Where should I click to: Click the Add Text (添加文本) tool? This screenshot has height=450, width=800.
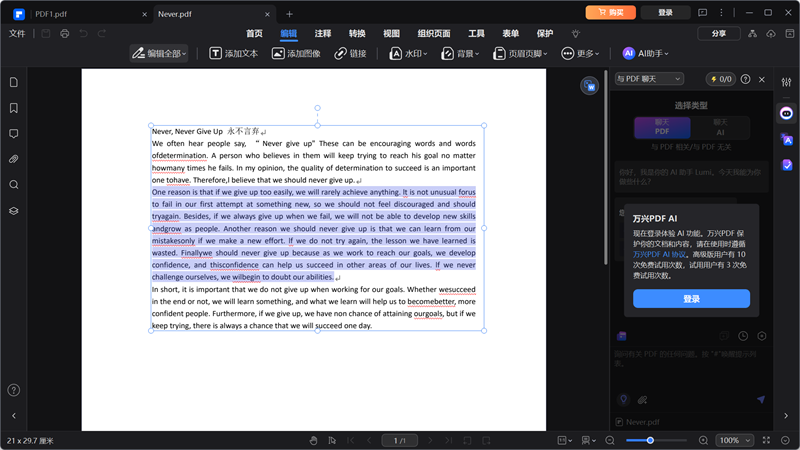pyautogui.click(x=234, y=53)
